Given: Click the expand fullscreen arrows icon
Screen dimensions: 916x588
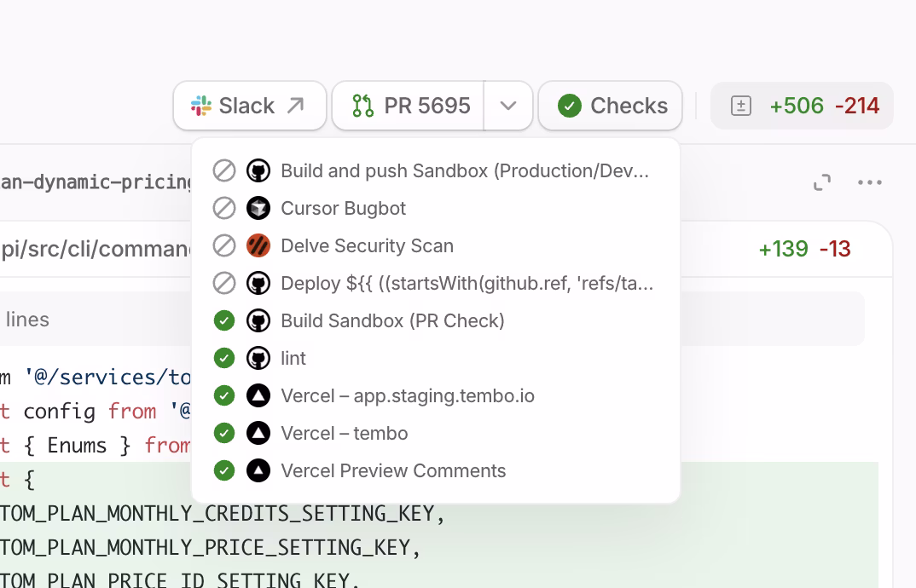Looking at the screenshot, I should point(821,182).
